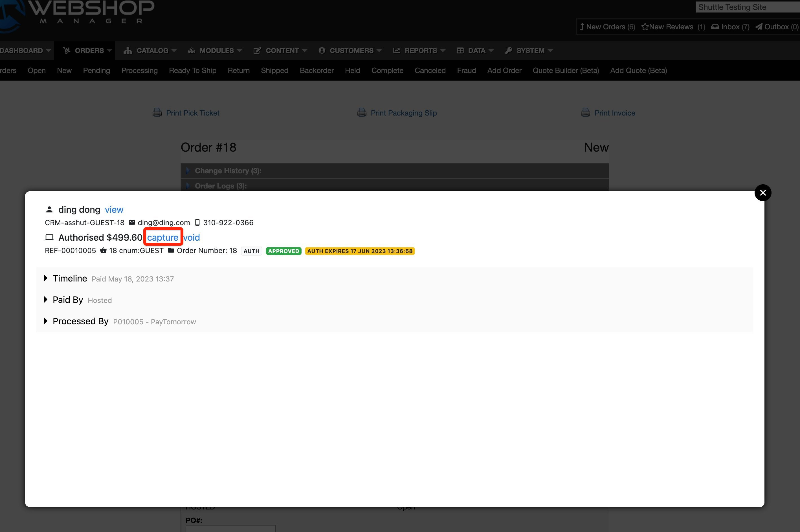Click the capture link for authorised payment
Screen dimensions: 800x532
pyautogui.click(x=163, y=238)
